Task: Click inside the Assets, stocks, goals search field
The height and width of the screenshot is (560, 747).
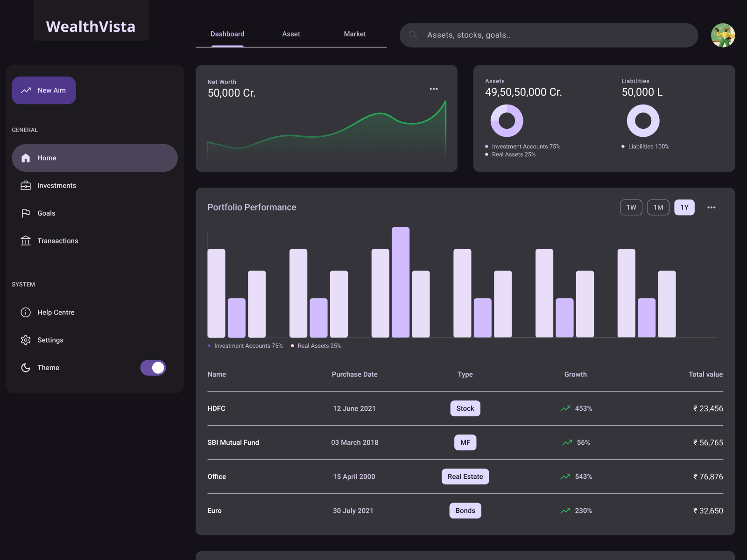Action: point(514,35)
